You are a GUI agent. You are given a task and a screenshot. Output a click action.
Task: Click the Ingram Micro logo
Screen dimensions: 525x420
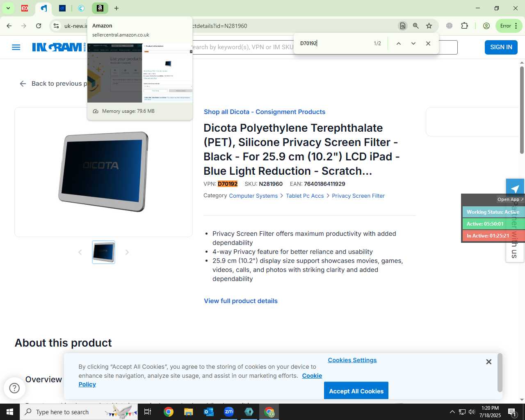pyautogui.click(x=59, y=47)
